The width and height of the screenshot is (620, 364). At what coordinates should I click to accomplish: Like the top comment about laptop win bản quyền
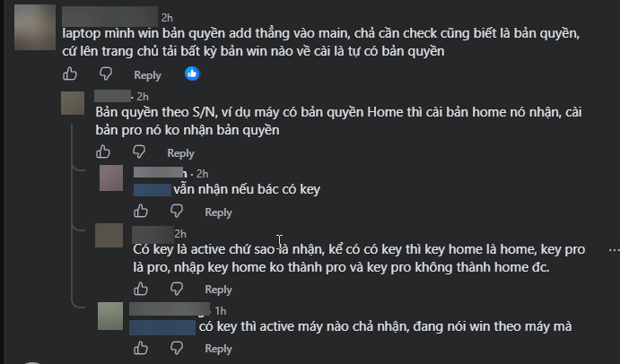point(70,74)
